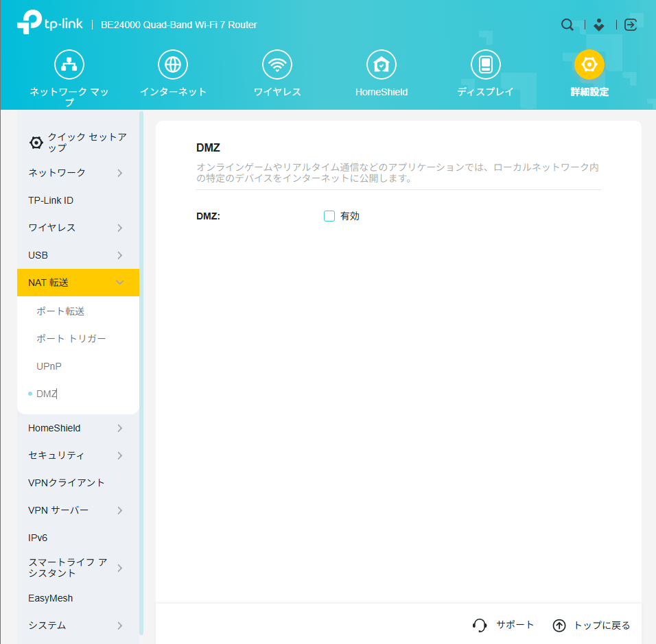Open the ネットワーク マップ icon

(x=69, y=64)
